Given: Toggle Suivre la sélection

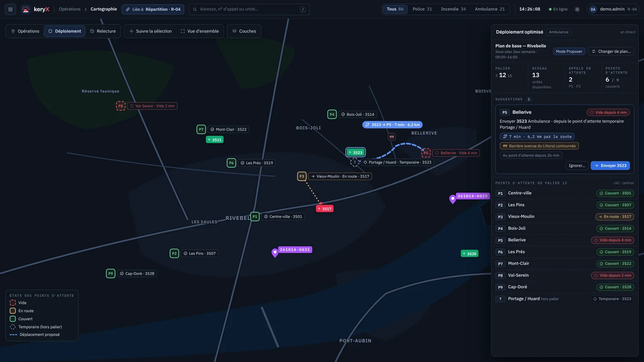Looking at the screenshot, I should (150, 31).
